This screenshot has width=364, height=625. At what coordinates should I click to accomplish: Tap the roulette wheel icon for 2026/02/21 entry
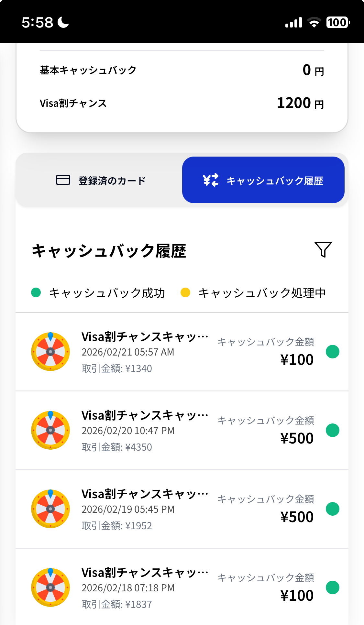pos(50,352)
